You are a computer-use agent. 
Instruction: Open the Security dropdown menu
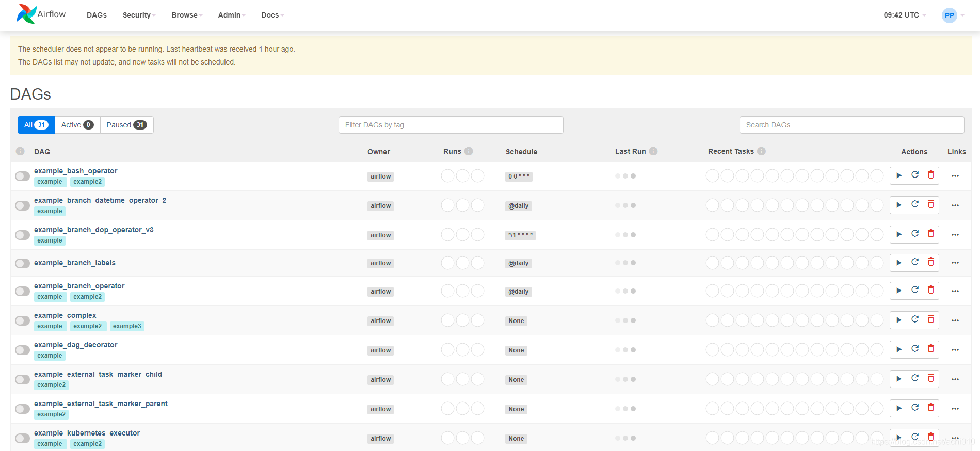pyautogui.click(x=139, y=15)
